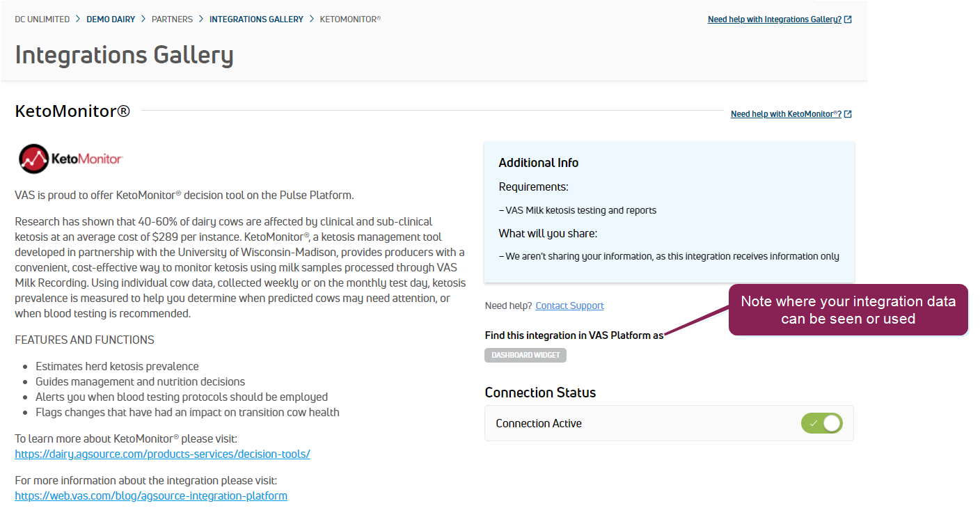The image size is (980, 515).
Task: Click breadcrumb chevron after DC UNLIMITED
Action: [x=78, y=19]
